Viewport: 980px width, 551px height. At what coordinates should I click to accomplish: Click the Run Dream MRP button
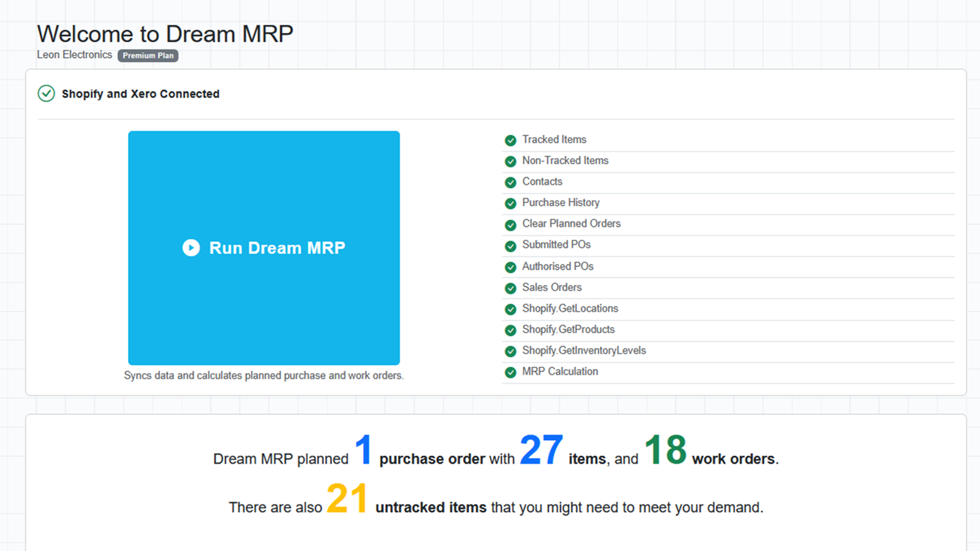click(x=264, y=248)
